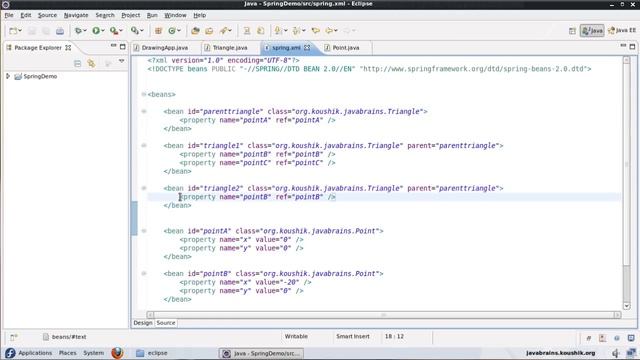
Task: Toggle Link with Editor in Package Explorer
Action: pyautogui.click(x=91, y=64)
